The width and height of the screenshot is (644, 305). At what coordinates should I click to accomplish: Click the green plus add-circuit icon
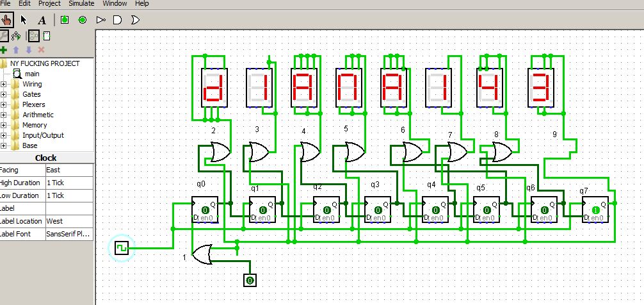pyautogui.click(x=3, y=50)
